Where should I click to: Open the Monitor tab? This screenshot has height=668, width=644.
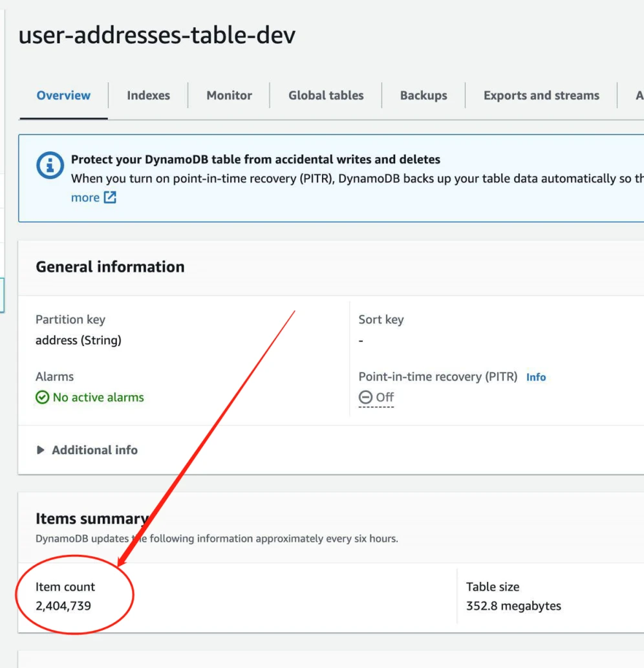tap(229, 96)
